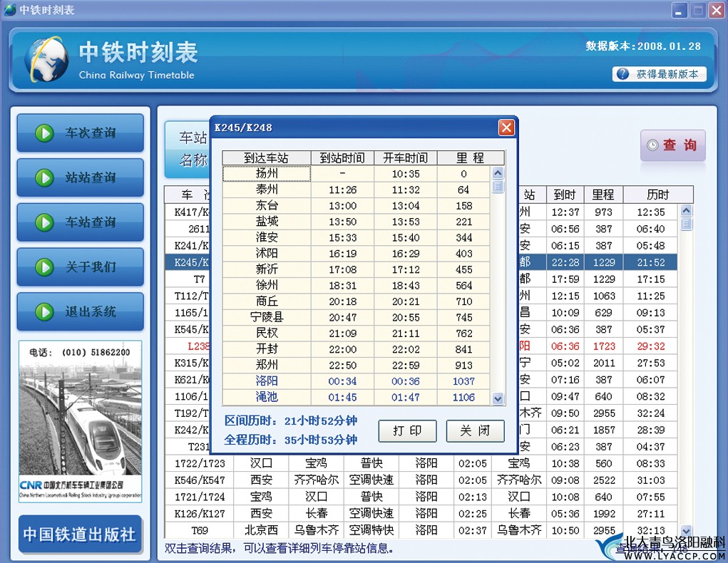
Task: Click the 中国铁道出版社 publisher button
Action: coord(80,534)
